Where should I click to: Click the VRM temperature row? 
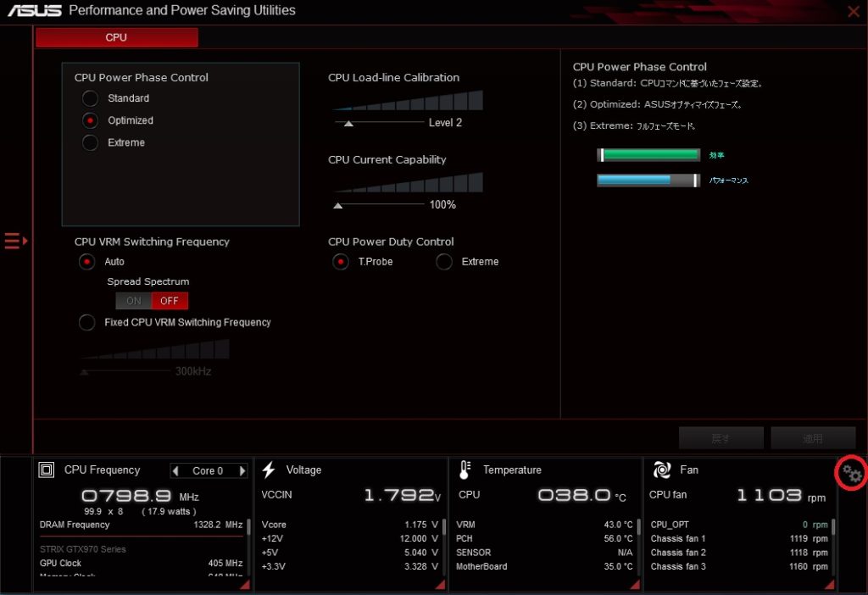[x=544, y=524]
